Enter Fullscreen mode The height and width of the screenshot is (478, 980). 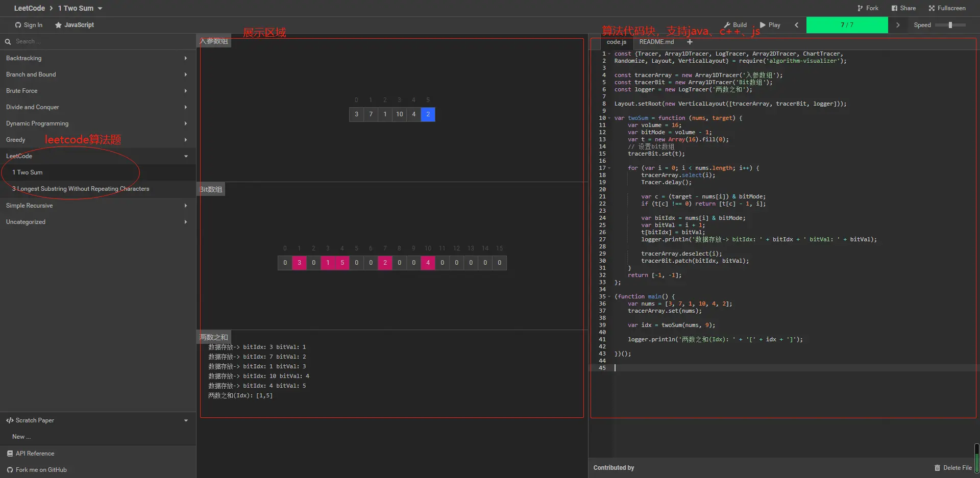(947, 8)
